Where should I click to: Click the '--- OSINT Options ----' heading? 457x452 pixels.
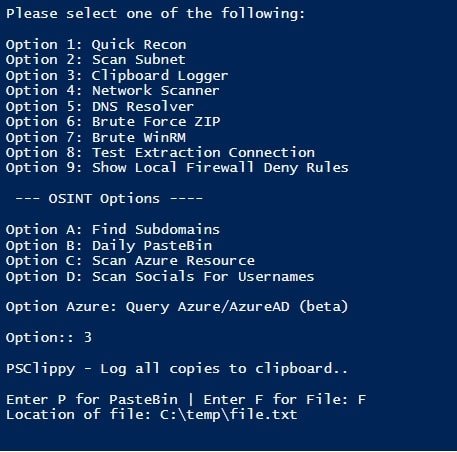pyautogui.click(x=109, y=199)
